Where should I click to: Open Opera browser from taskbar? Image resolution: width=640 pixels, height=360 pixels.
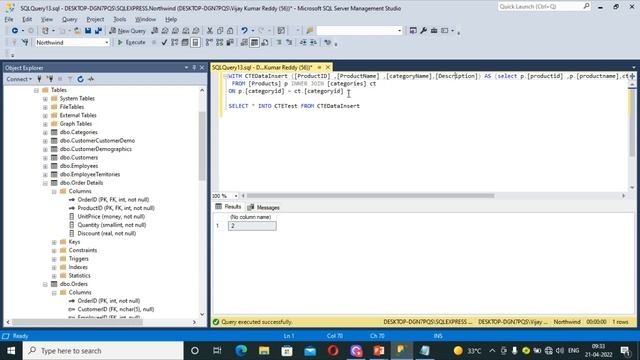point(333,351)
